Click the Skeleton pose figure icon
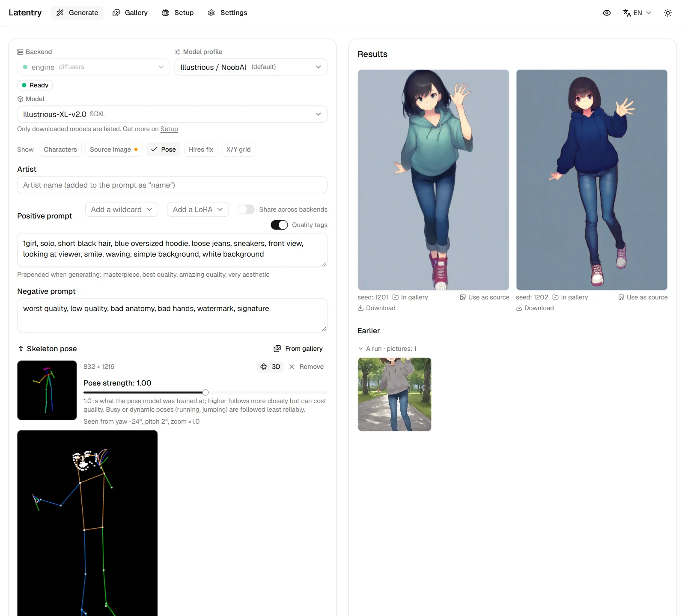This screenshot has height=616, width=685. point(21,349)
